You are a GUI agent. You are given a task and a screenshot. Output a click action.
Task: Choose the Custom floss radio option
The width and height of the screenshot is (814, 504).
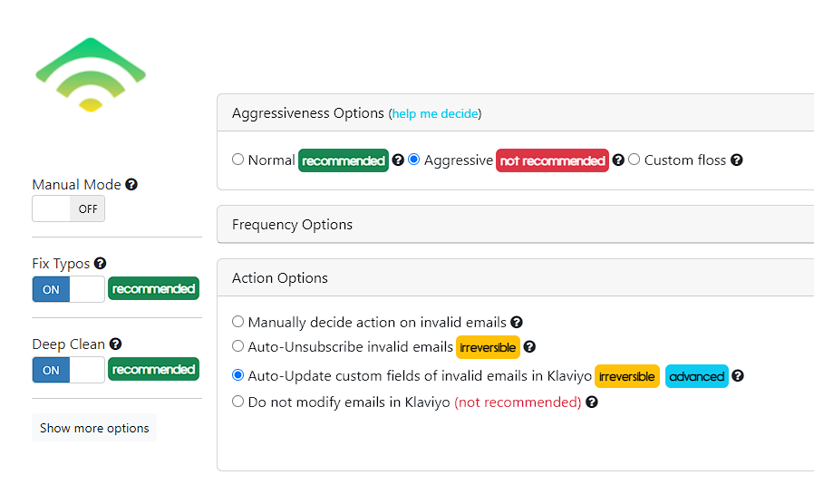coord(634,160)
